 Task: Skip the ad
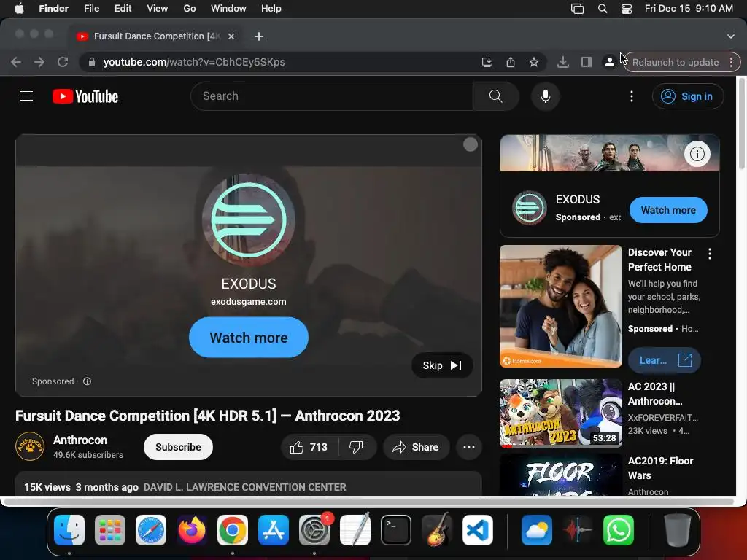coord(442,365)
